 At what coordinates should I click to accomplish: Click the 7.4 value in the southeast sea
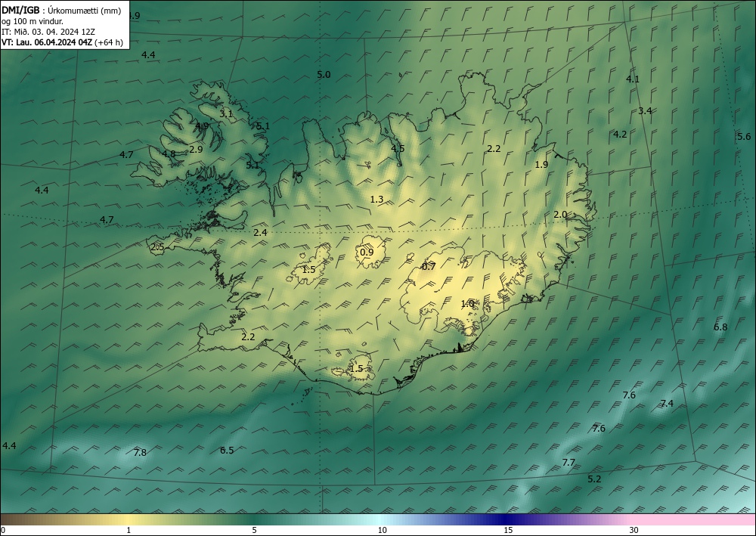pos(667,404)
